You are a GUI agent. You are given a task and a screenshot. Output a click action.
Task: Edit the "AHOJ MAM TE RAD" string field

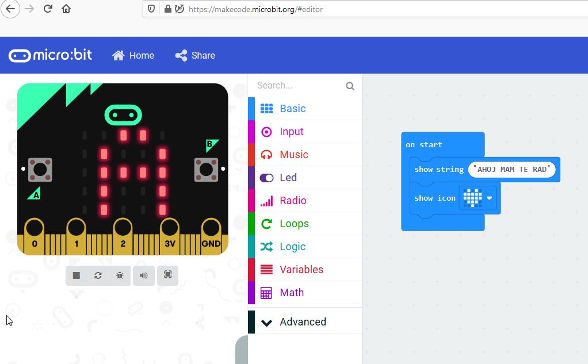click(x=511, y=170)
